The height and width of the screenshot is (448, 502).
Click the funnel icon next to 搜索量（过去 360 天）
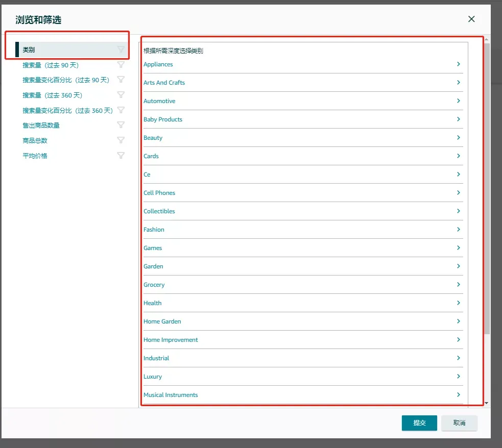[x=121, y=95]
